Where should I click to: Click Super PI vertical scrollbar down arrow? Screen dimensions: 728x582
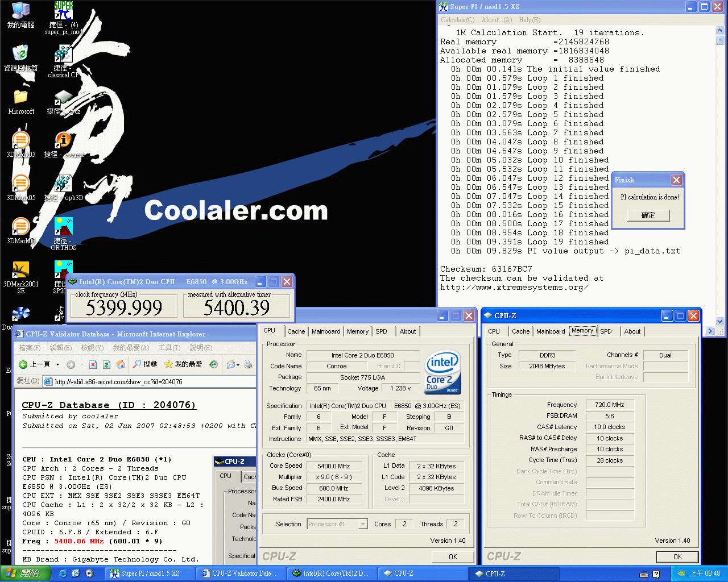tap(720, 321)
